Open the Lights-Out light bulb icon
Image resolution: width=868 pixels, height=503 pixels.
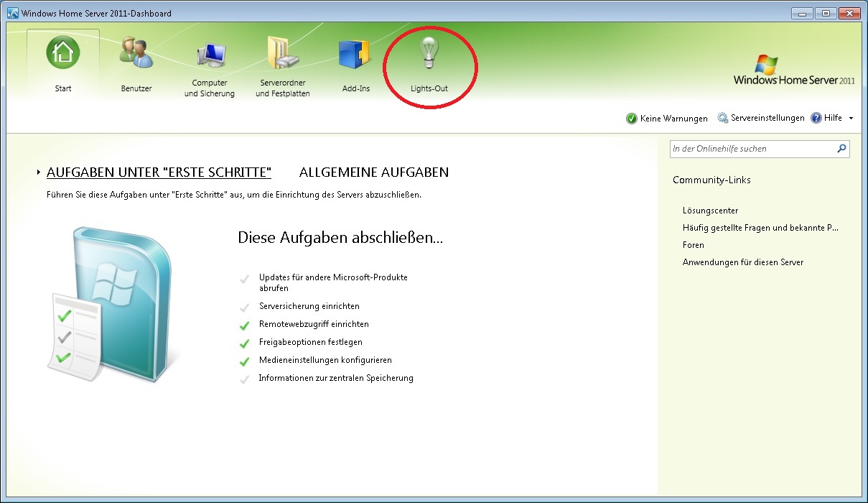tap(429, 53)
